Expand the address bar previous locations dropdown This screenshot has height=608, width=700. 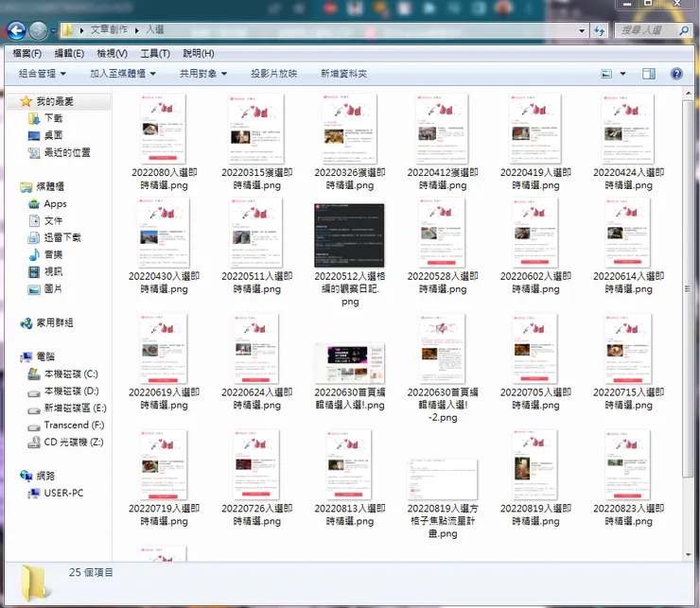[x=582, y=30]
